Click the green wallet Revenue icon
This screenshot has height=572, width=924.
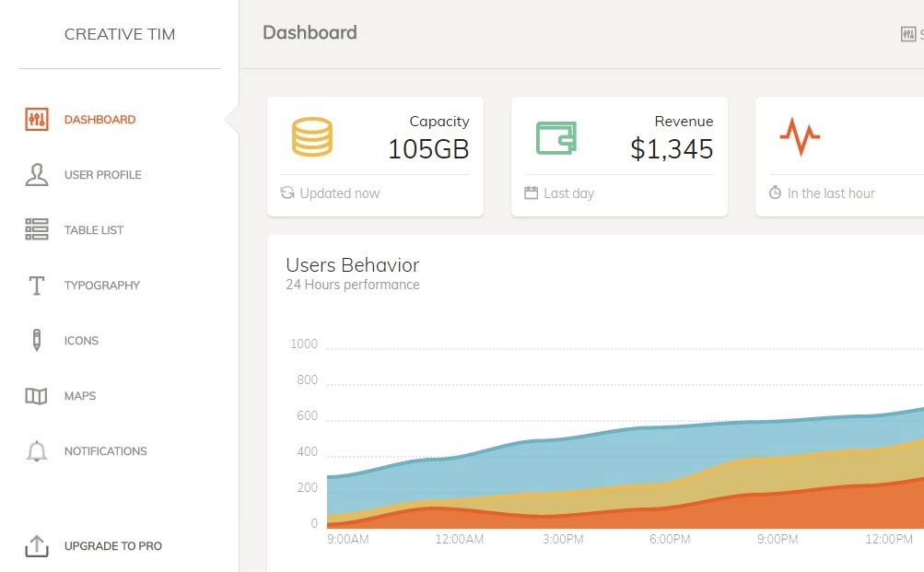click(x=556, y=138)
